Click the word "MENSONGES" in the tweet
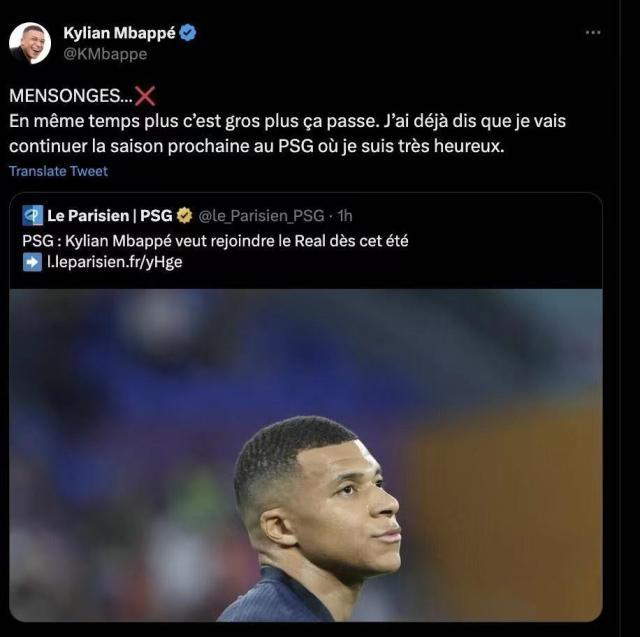The width and height of the screenshot is (640, 637). tap(62, 96)
